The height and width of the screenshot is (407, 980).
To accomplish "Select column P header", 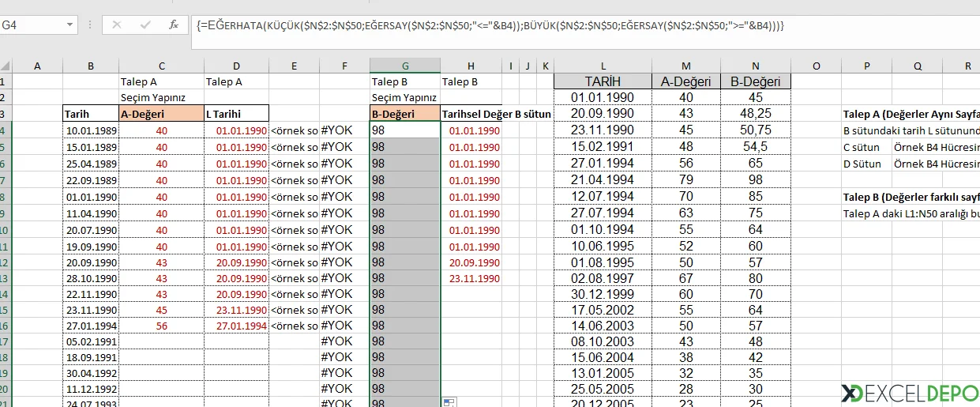I will (866, 66).
